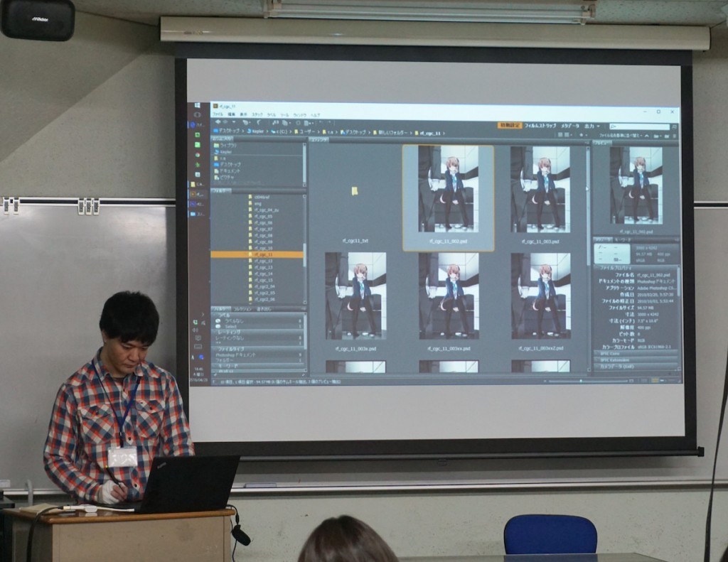Viewport: 728px width, 562px height.
Task: Click the Open in Camera Raw icon
Action: coord(299,123)
